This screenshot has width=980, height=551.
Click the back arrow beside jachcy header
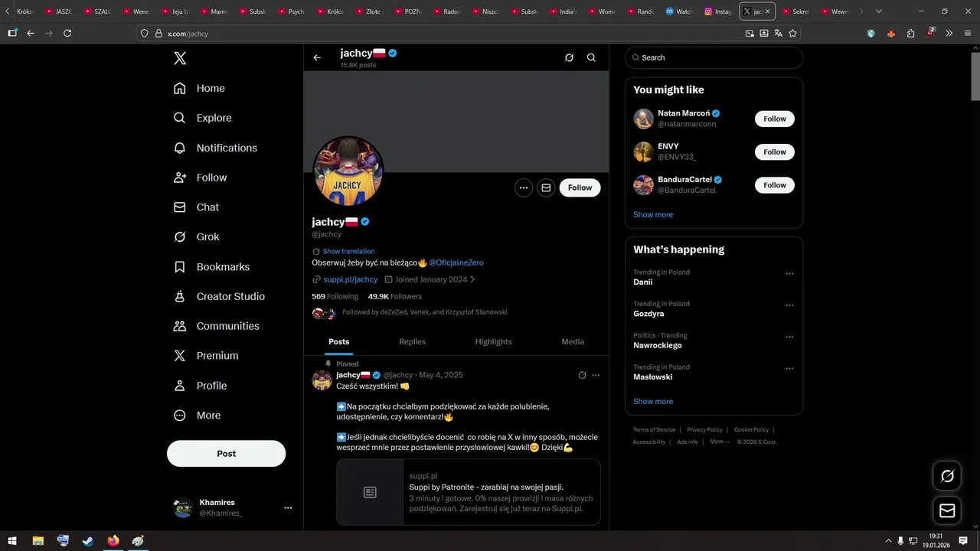coord(317,57)
